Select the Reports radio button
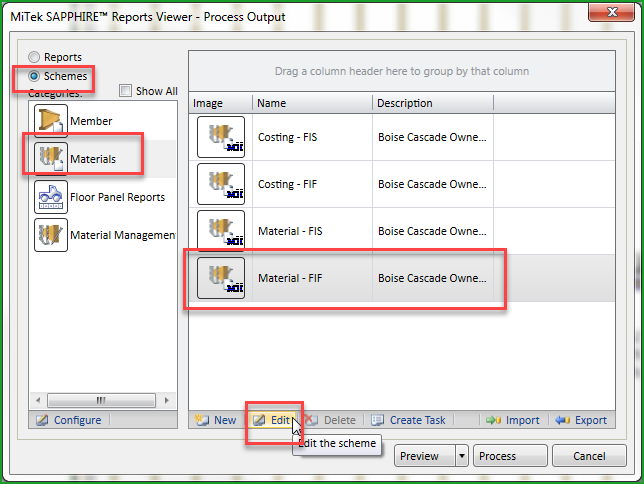 pyautogui.click(x=34, y=57)
